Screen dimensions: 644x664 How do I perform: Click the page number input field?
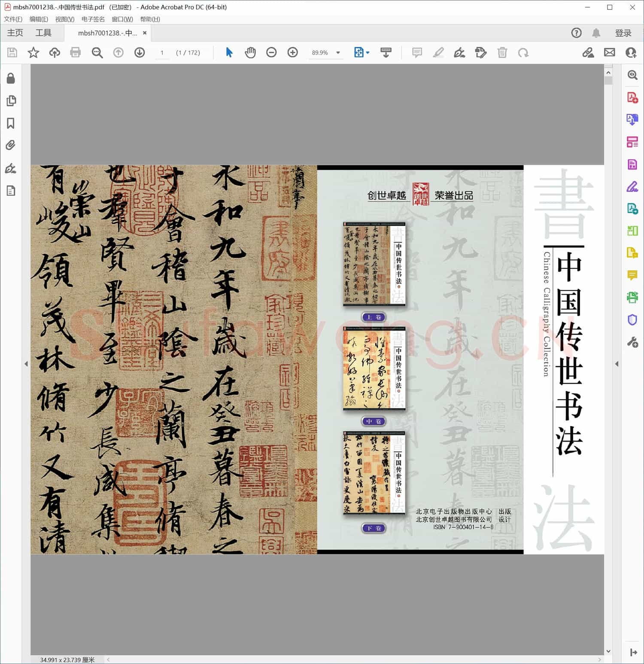coord(162,53)
